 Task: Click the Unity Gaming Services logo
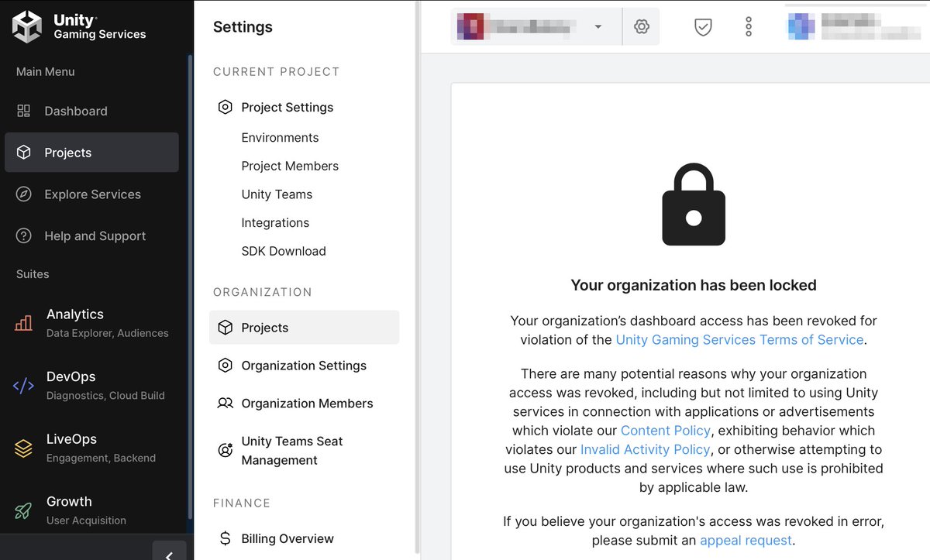point(79,27)
